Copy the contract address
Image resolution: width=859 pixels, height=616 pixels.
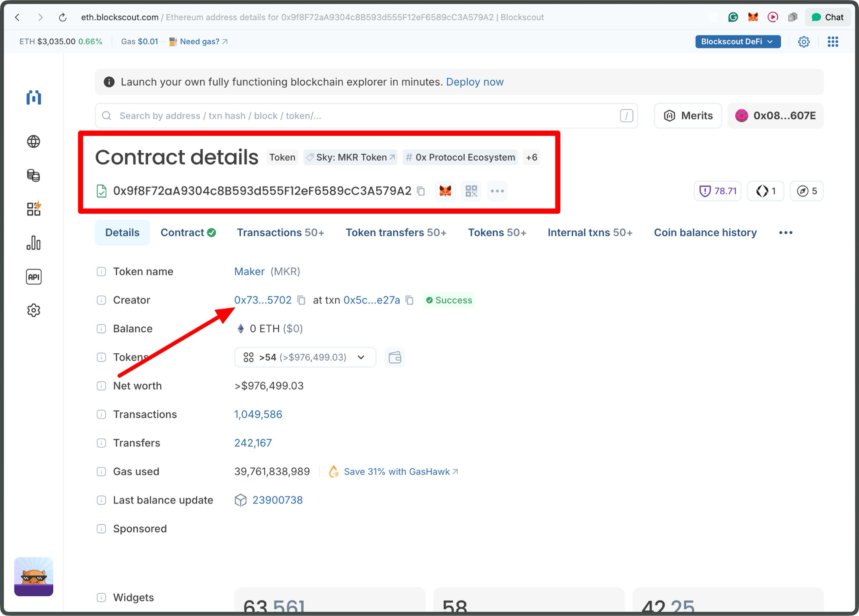(421, 191)
